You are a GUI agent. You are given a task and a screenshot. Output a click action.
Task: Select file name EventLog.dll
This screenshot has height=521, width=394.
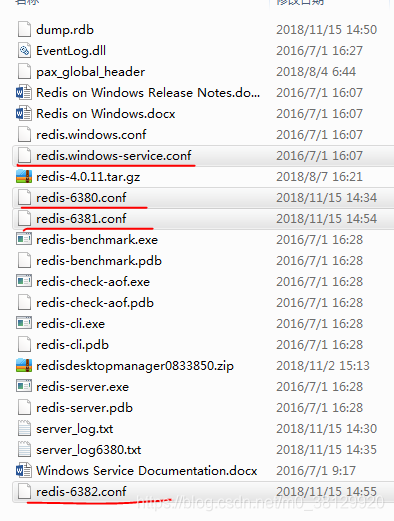click(71, 51)
